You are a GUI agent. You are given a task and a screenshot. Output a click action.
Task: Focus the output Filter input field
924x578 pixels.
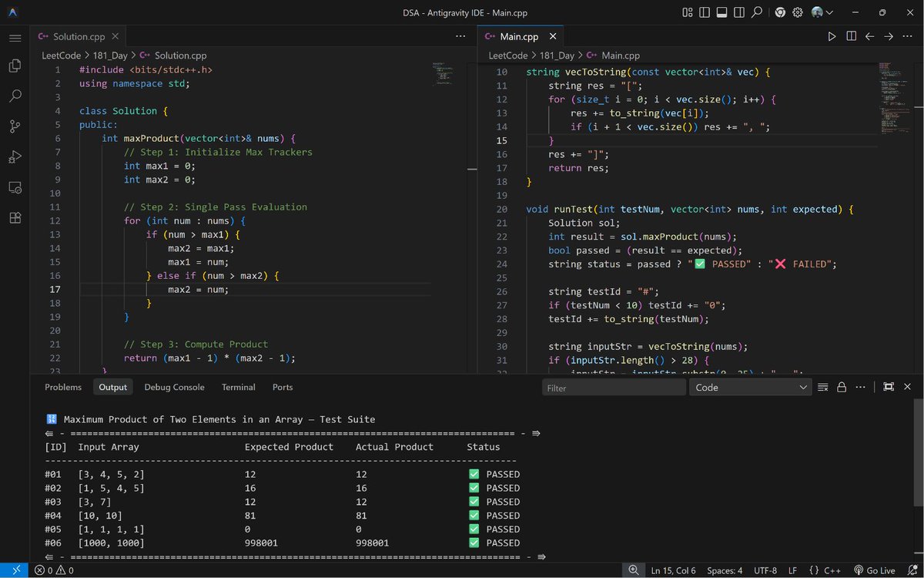(x=613, y=388)
